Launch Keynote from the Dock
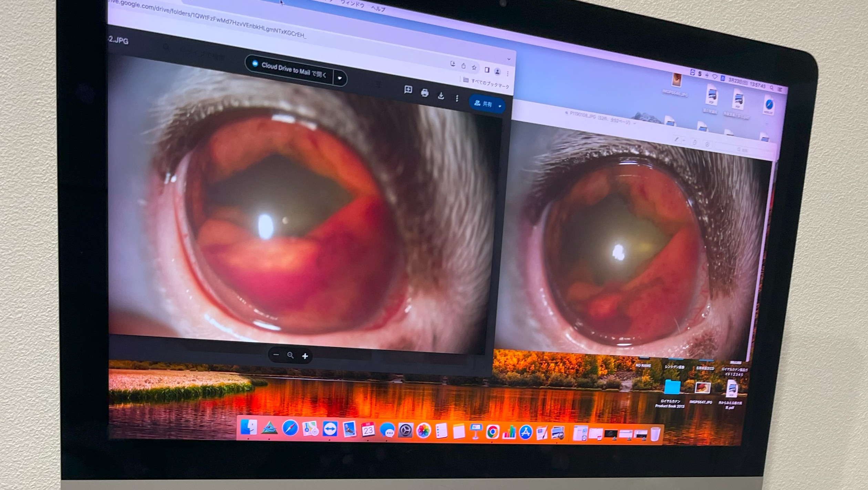Viewport: 868px width, 490px height. click(x=476, y=432)
